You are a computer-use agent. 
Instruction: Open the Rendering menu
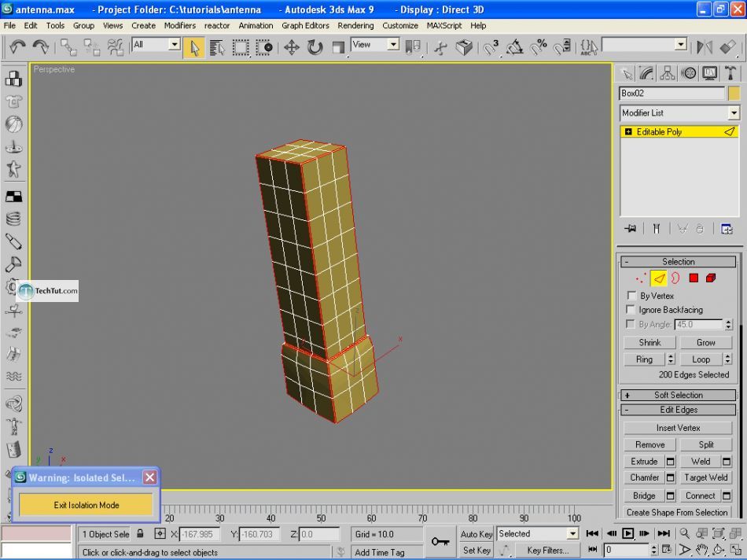[355, 26]
